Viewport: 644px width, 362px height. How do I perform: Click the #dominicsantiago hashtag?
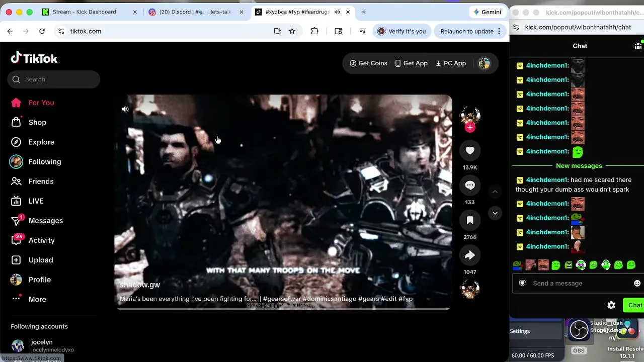pos(329,299)
